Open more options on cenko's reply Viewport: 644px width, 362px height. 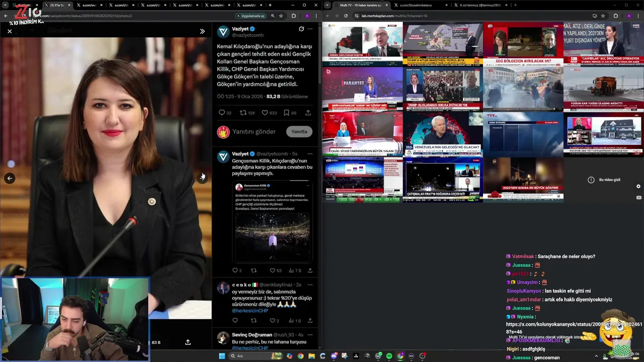pos(310,285)
